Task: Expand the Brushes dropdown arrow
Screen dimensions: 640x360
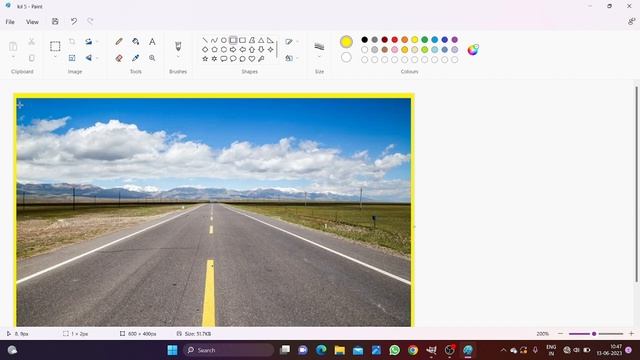Action: point(178,57)
